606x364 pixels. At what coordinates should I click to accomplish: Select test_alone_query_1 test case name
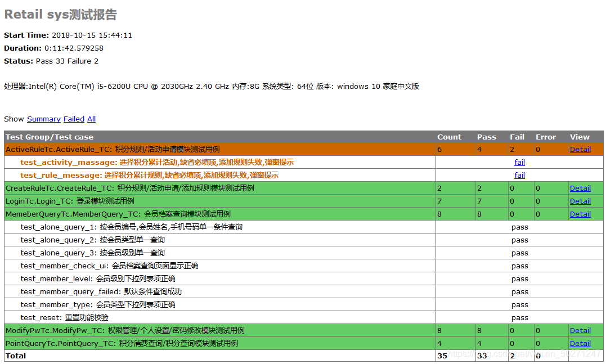click(x=132, y=227)
